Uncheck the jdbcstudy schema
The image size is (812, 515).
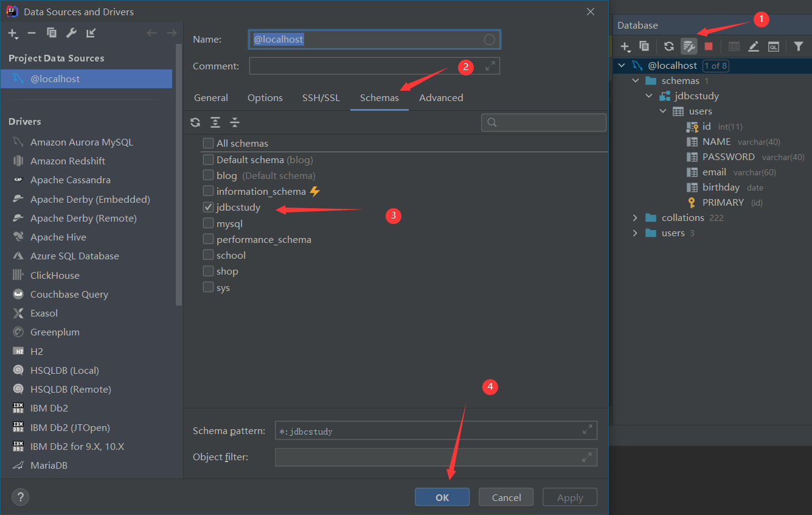pyautogui.click(x=208, y=208)
